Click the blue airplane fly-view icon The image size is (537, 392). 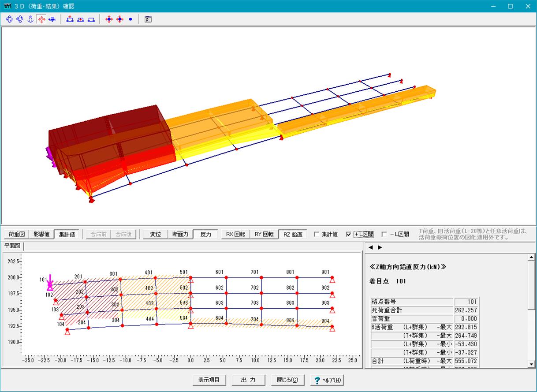point(52,19)
